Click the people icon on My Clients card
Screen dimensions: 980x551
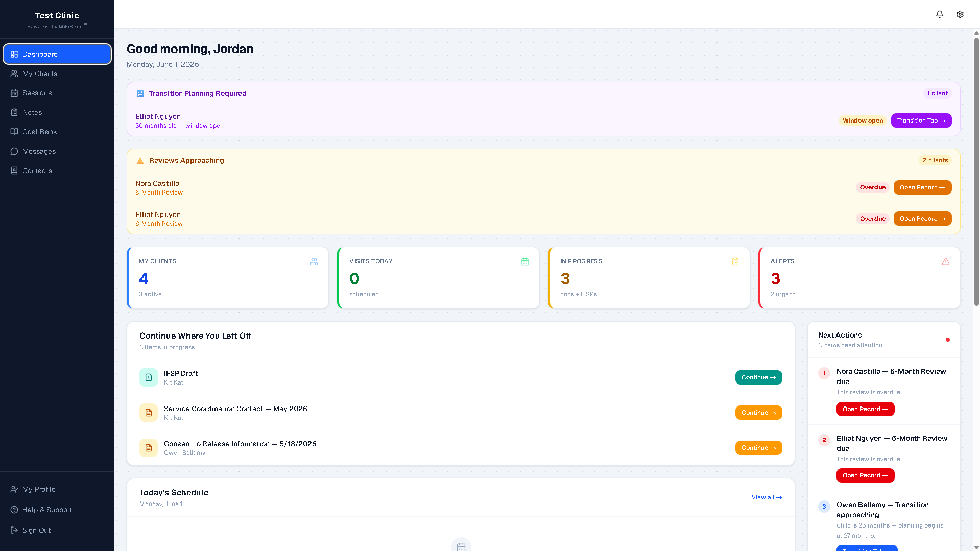[x=314, y=261]
